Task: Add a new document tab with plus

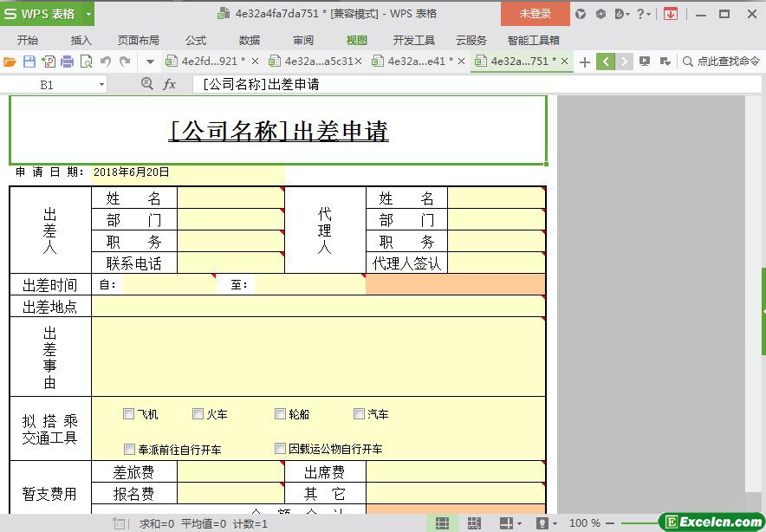Action: [x=585, y=62]
